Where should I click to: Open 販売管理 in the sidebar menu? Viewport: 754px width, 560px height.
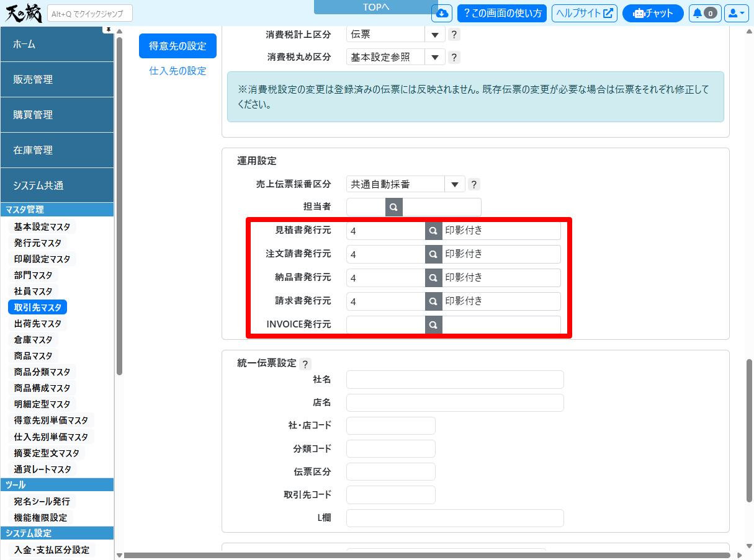[57, 79]
